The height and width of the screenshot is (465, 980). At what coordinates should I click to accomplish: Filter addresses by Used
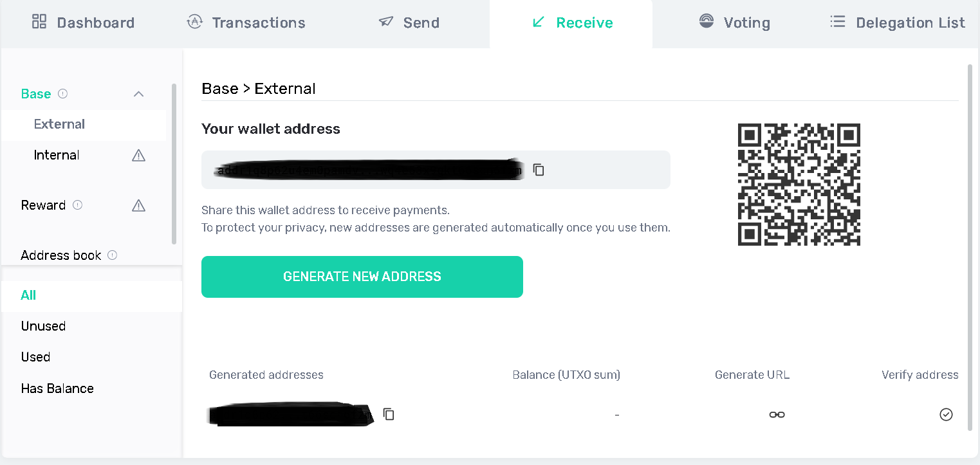35,357
